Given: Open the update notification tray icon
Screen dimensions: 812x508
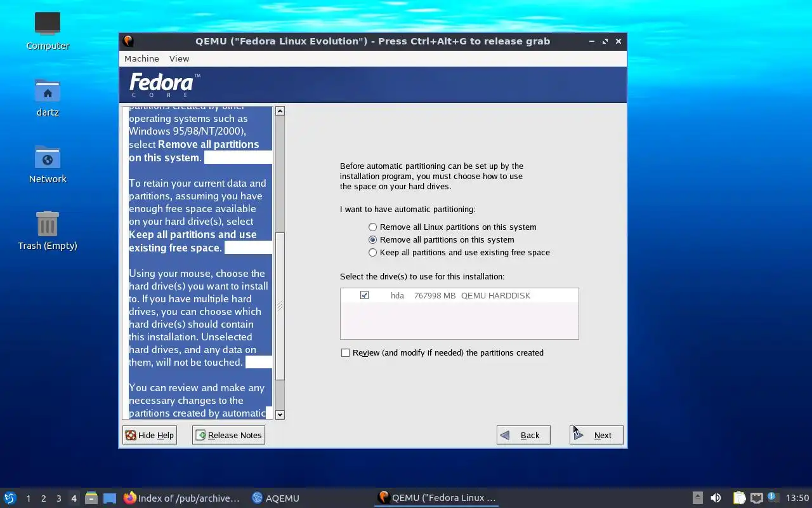Looking at the screenshot, I should click(773, 497).
